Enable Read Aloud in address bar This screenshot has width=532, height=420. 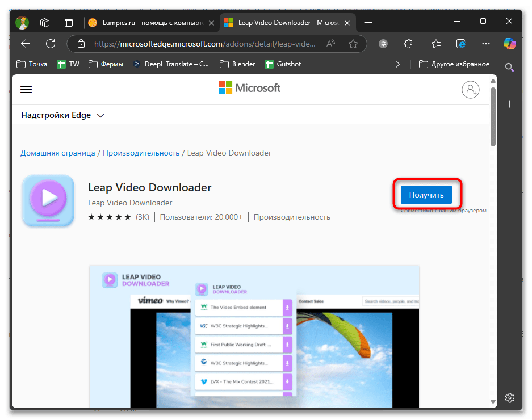click(330, 44)
